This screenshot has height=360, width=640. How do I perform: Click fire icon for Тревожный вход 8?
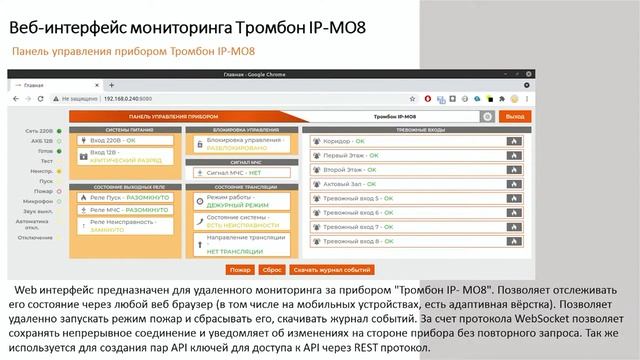(x=514, y=241)
